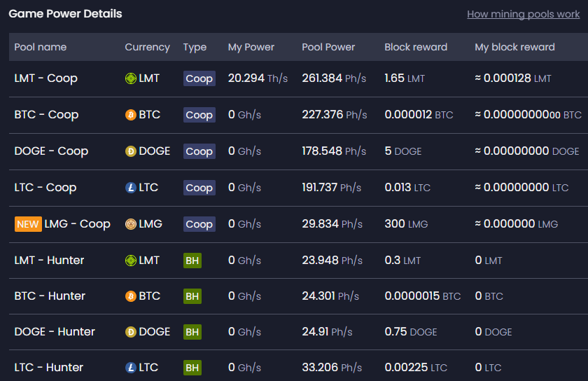This screenshot has height=381, width=588.
Task: Click Coop type badge in BTC - Coop row
Action: [199, 115]
